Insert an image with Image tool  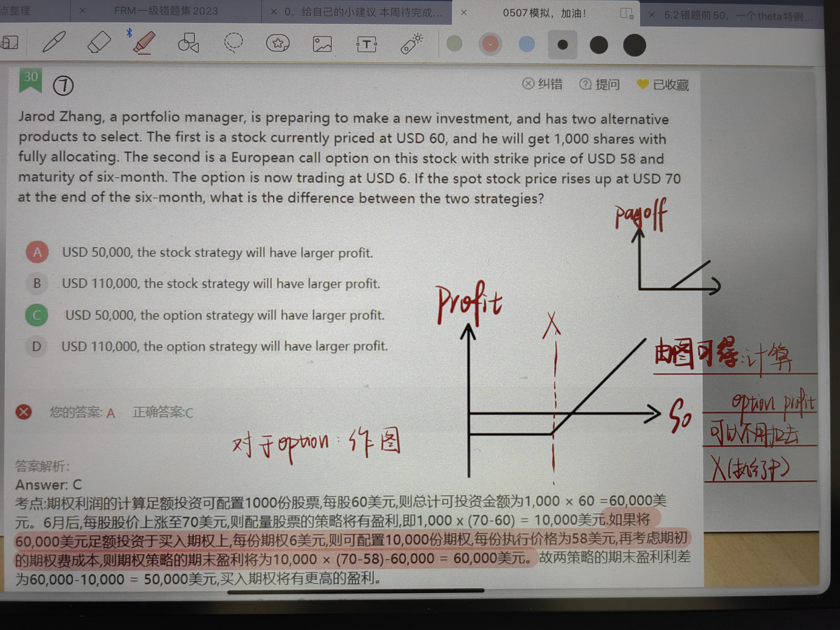pyautogui.click(x=322, y=44)
